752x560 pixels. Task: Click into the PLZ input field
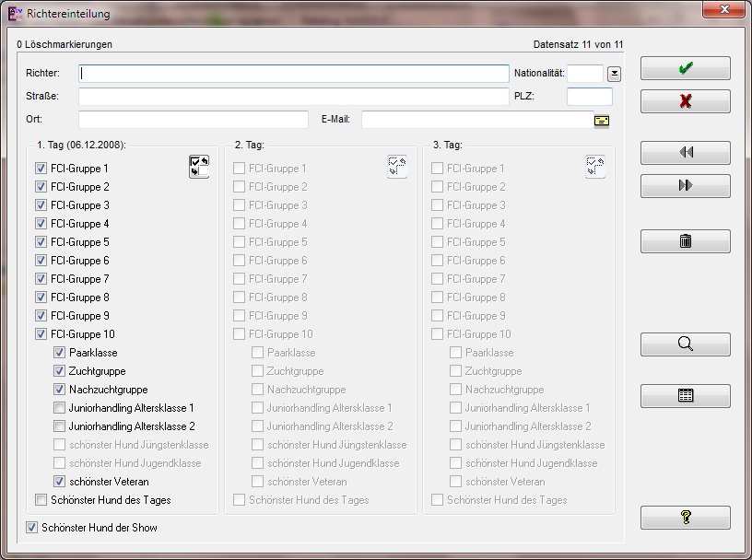coord(590,97)
